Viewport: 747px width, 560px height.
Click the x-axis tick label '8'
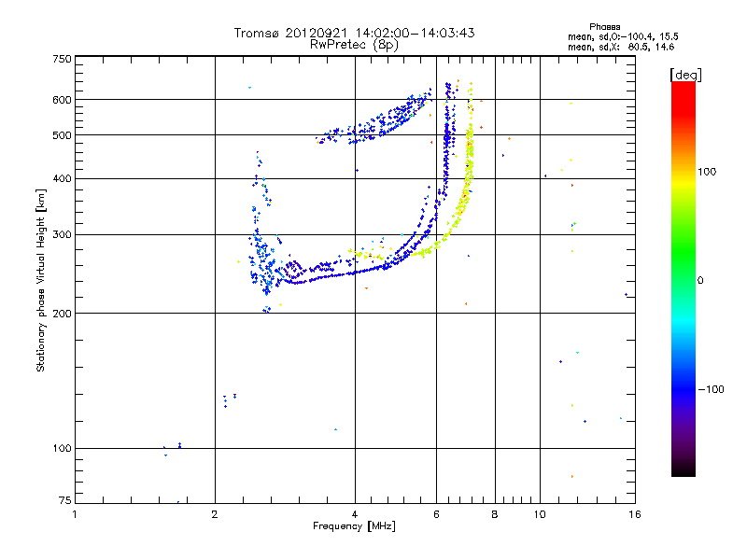click(x=495, y=514)
